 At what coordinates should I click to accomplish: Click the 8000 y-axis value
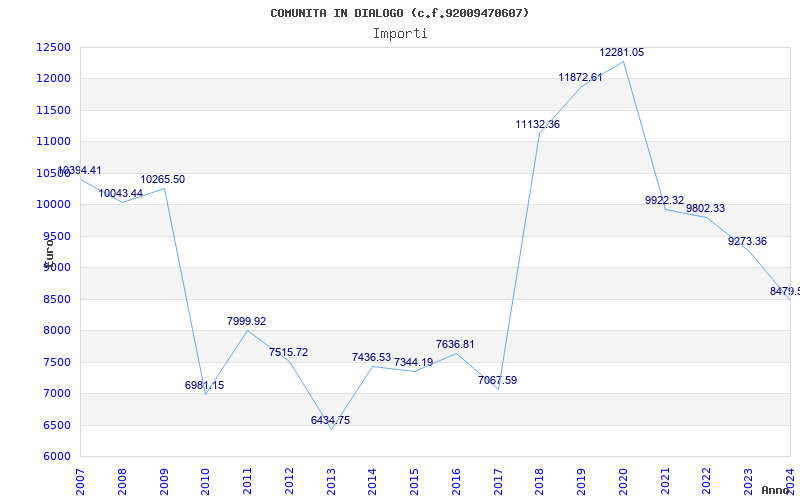(57, 330)
